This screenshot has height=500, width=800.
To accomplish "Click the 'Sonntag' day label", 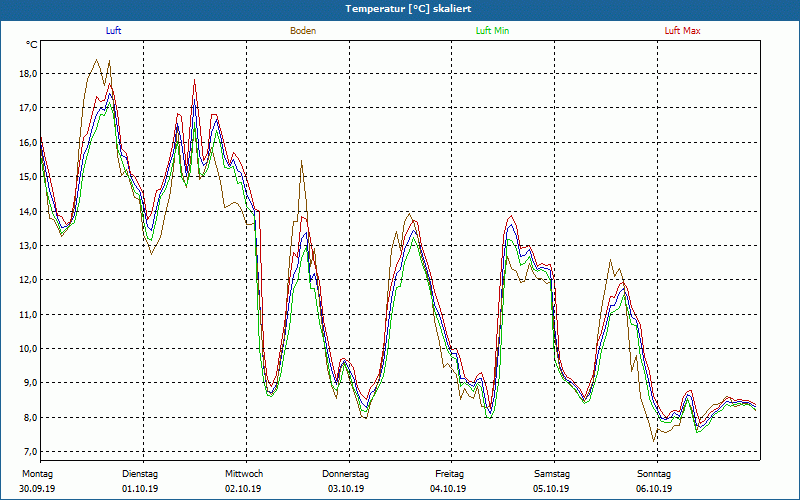I will [654, 474].
